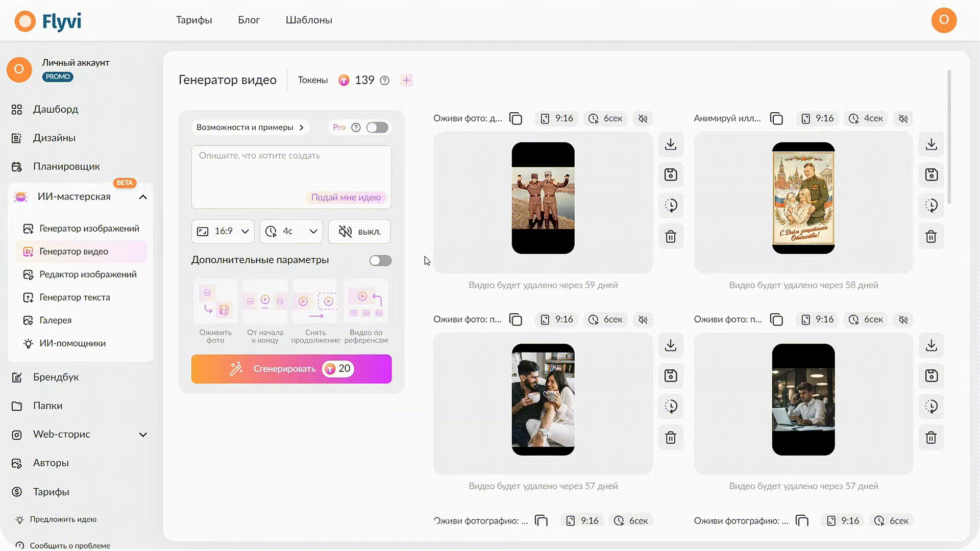Copy prompt of the "Анимируй илл..." video

[776, 119]
